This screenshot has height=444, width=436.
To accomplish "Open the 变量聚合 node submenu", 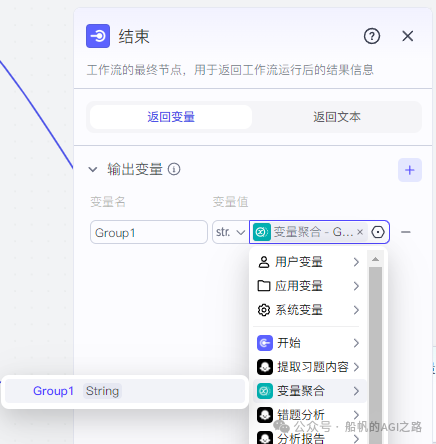I will (x=309, y=391).
